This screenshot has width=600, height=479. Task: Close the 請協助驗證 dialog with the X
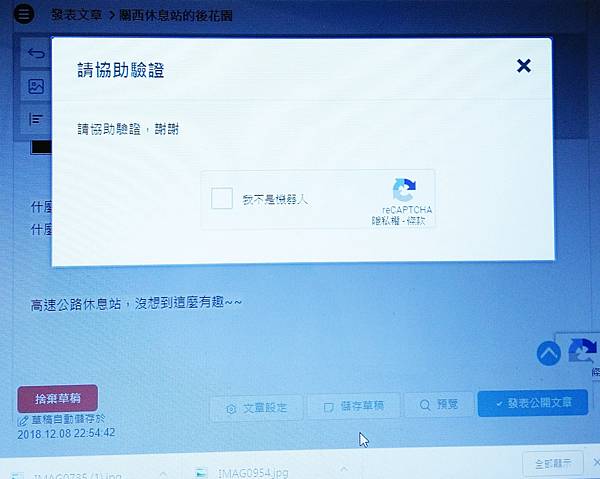point(523,66)
